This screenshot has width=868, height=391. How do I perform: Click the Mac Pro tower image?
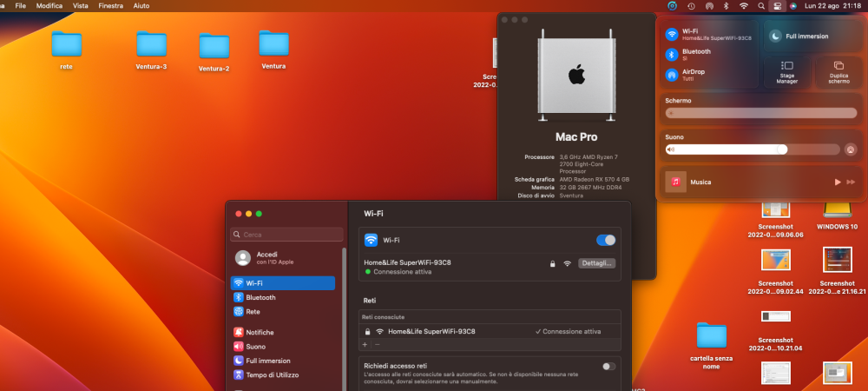click(576, 76)
